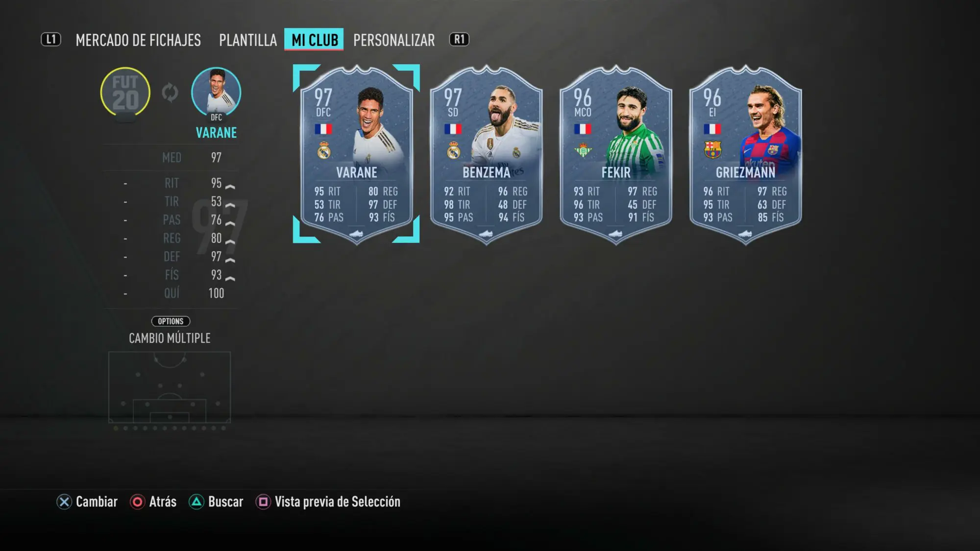
Task: Click the OPTIONS Cambio Múltiple button
Action: tap(170, 330)
